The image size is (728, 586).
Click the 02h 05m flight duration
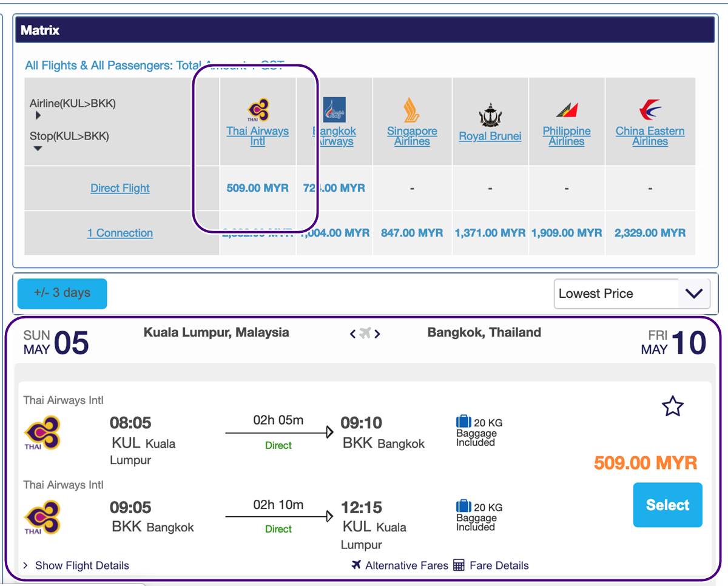tap(278, 420)
